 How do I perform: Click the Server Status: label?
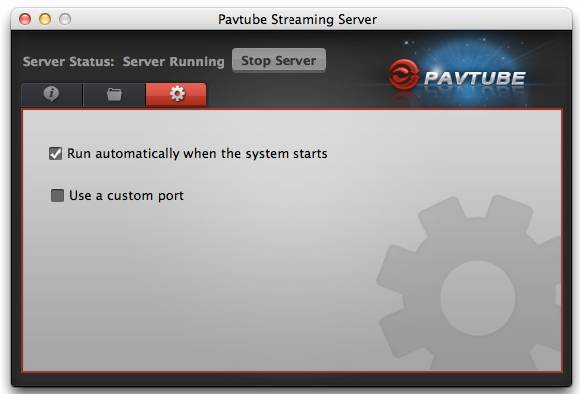point(68,61)
